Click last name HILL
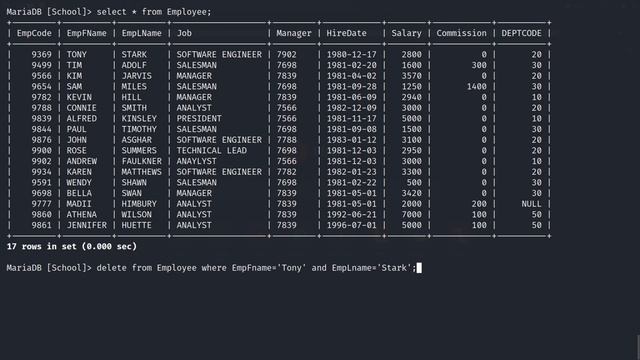Screen dimensions: 640x360 pyautogui.click(x=131, y=97)
